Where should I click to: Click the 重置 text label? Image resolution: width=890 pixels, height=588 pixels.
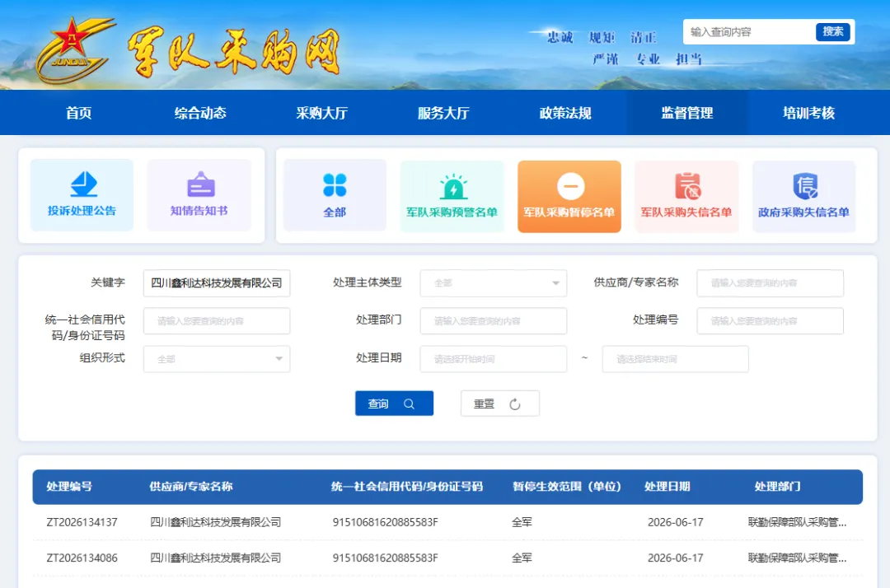(485, 404)
